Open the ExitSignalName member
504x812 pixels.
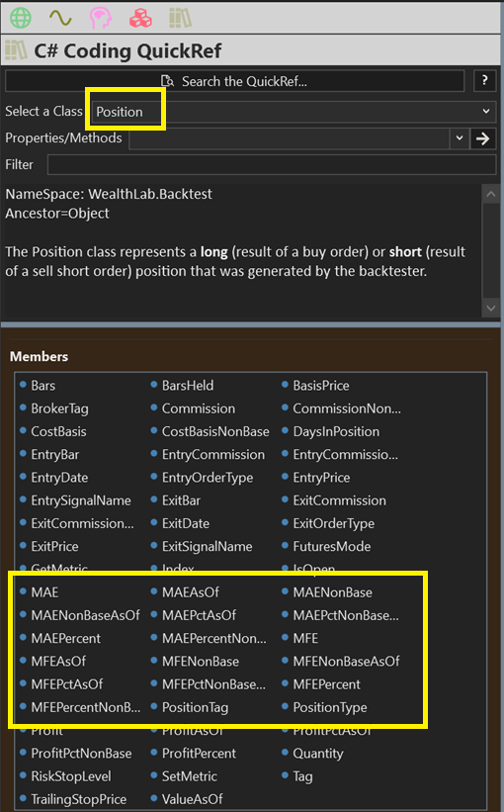coord(202,546)
